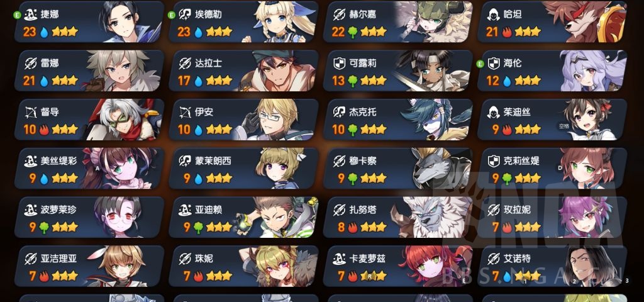Click the assassin hood icon beside 茉迪丝
644x302 pixels.
[494, 112]
